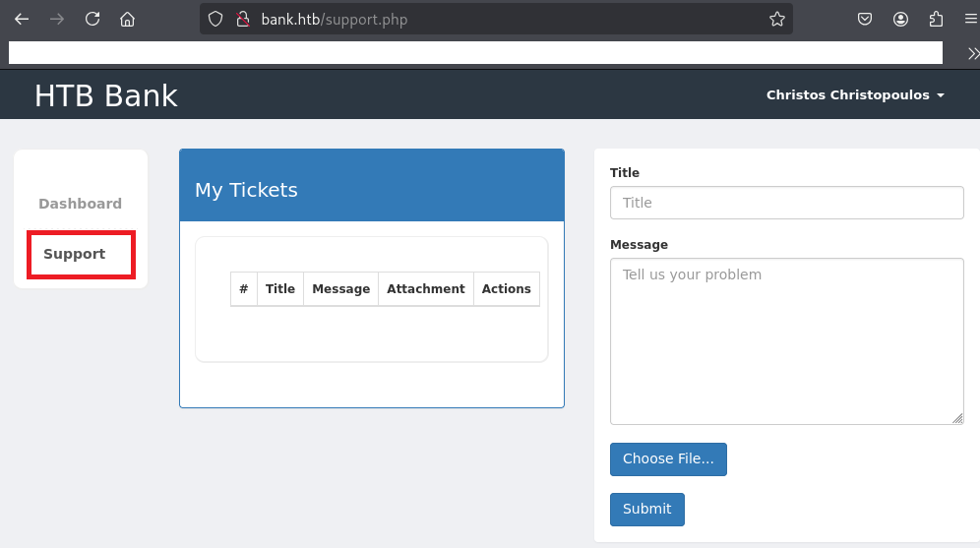The image size is (980, 548).
Task: Click the tracking protection shield icon
Action: tap(216, 19)
